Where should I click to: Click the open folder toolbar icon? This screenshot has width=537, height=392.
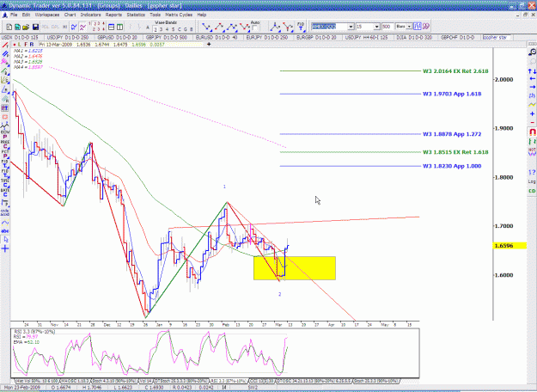pos(26,27)
